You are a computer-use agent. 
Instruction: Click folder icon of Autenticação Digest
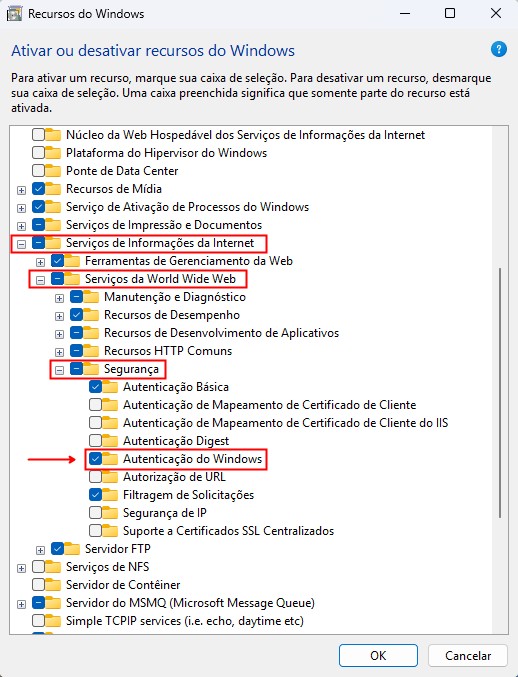point(110,441)
